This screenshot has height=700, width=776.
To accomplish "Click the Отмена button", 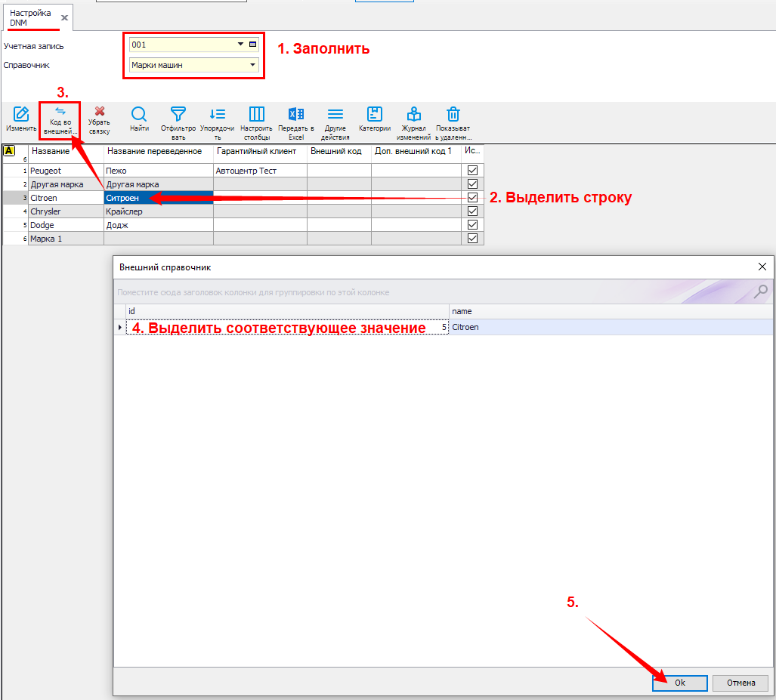I will [740, 683].
